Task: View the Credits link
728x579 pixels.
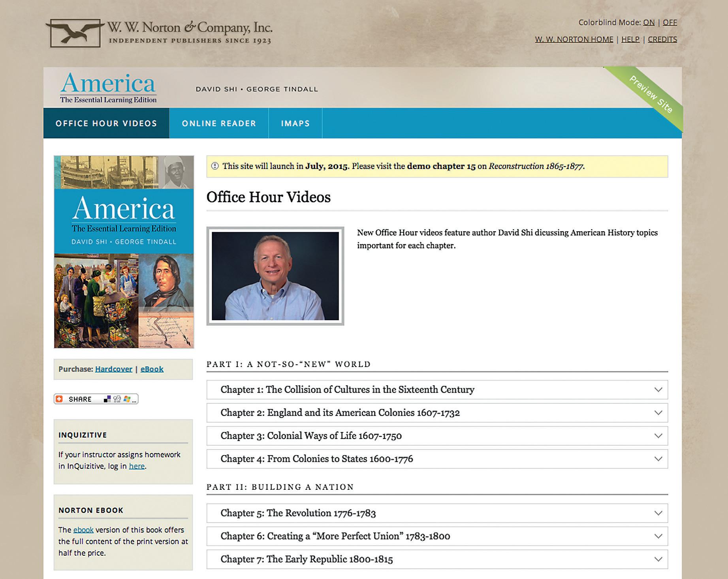Action: (662, 39)
